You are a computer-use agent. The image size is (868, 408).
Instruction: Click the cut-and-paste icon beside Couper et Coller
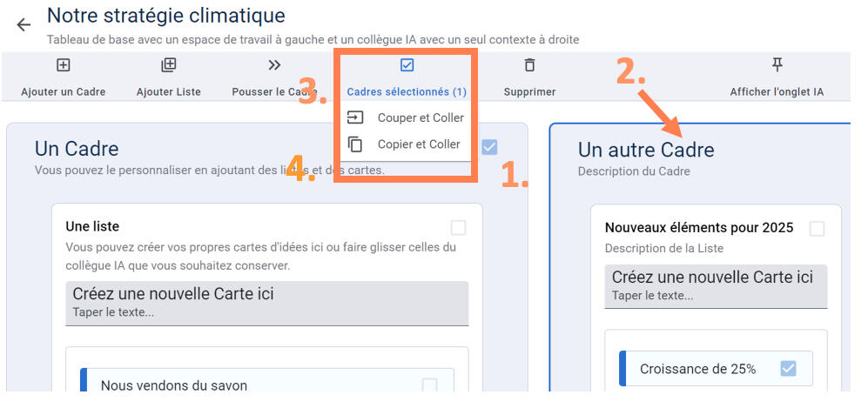(355, 117)
